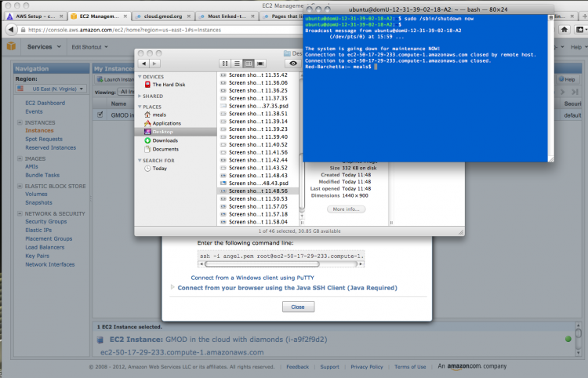Open Security Groups in Navigation

click(45, 222)
